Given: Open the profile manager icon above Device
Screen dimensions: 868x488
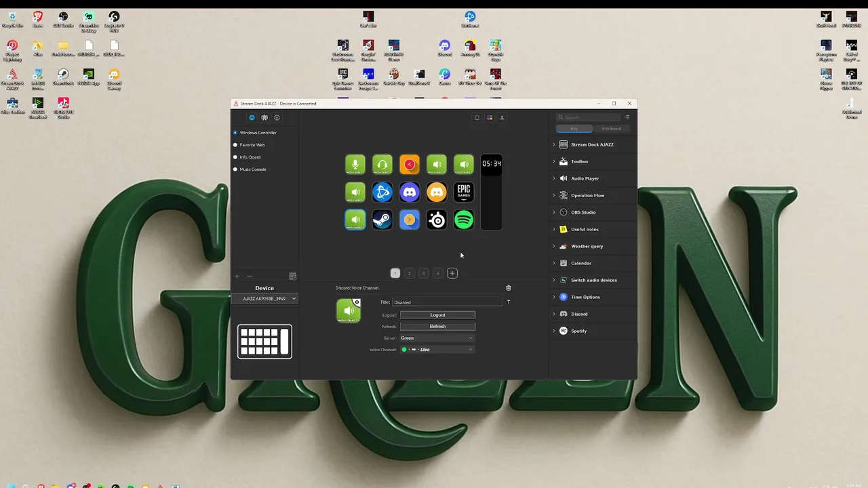Looking at the screenshot, I should point(293,276).
